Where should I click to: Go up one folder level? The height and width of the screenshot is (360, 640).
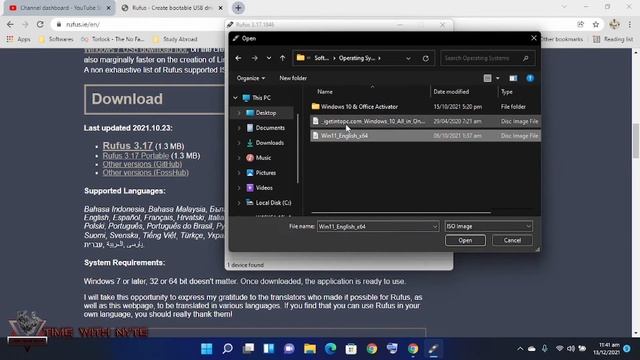click(282, 58)
